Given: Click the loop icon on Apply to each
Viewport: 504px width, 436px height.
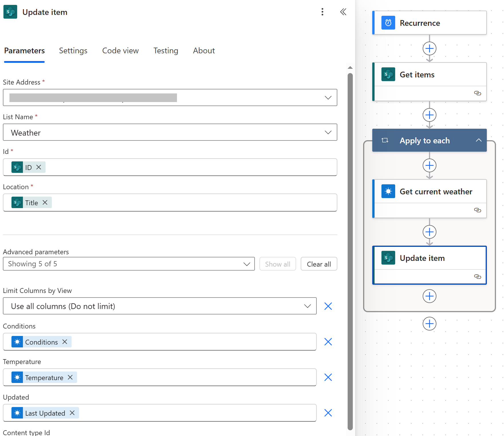Looking at the screenshot, I should click(385, 140).
